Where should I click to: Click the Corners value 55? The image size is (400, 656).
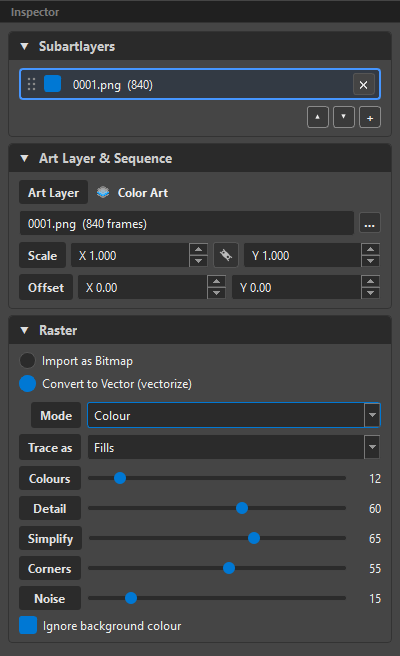(375, 569)
